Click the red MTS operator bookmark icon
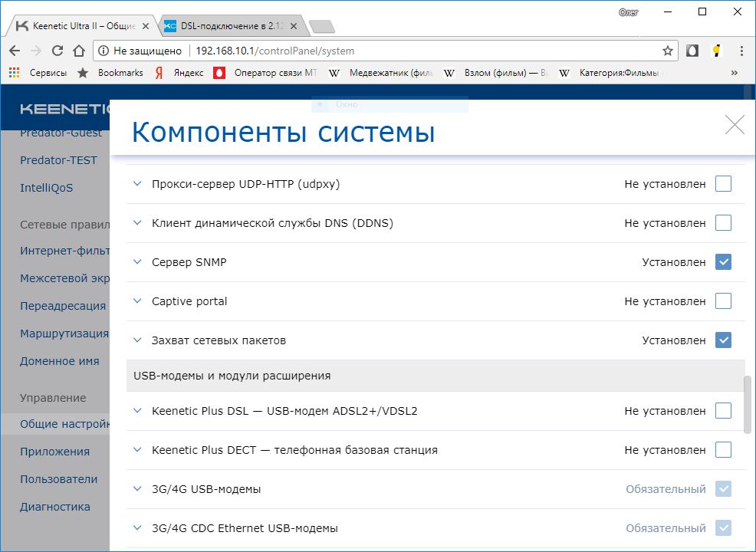Image resolution: width=756 pixels, height=552 pixels. pyautogui.click(x=219, y=73)
